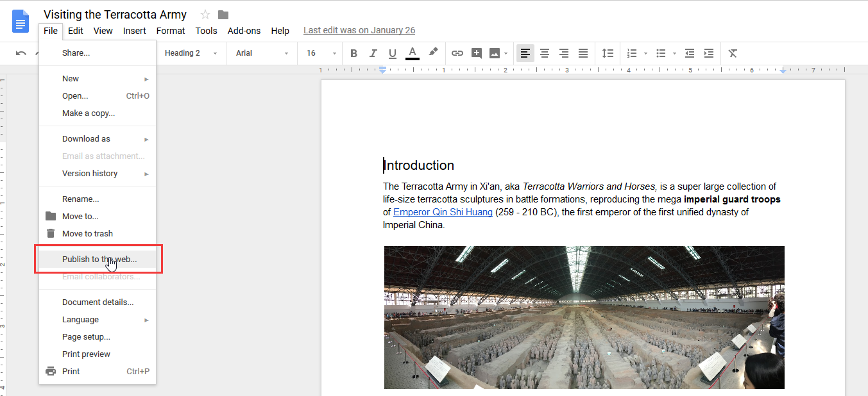Click the clear formatting icon
Image resolution: width=868 pixels, height=396 pixels.
tap(733, 53)
